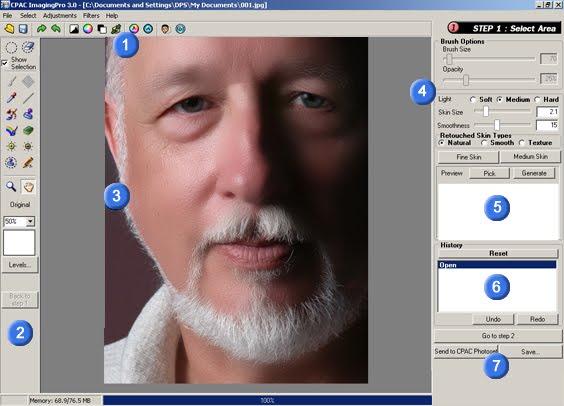Select the eyedropper tool

[x=11, y=98]
